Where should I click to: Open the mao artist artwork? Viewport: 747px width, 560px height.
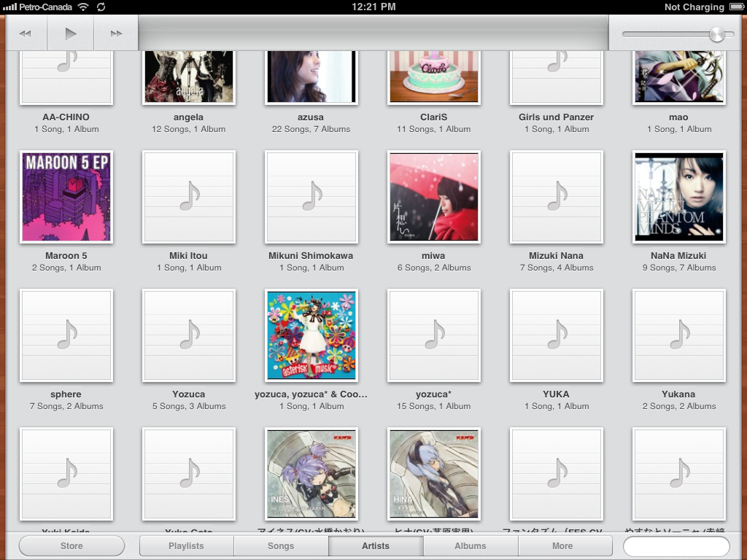click(679, 77)
